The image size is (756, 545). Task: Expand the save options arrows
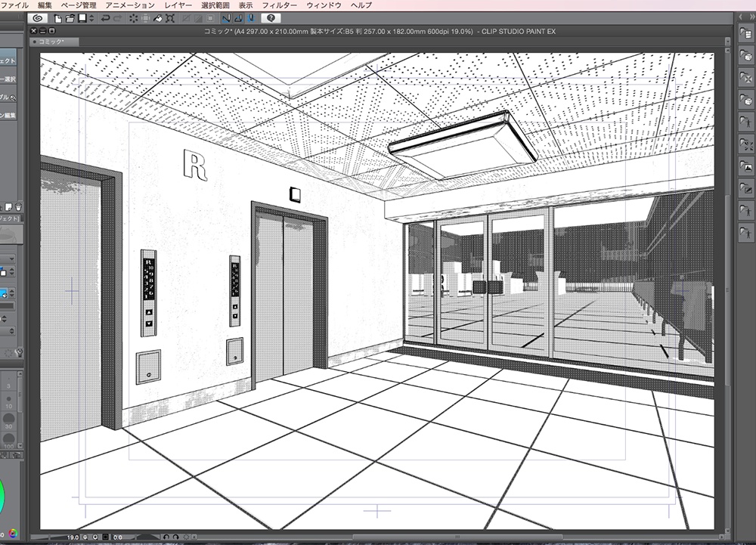pyautogui.click(x=91, y=18)
